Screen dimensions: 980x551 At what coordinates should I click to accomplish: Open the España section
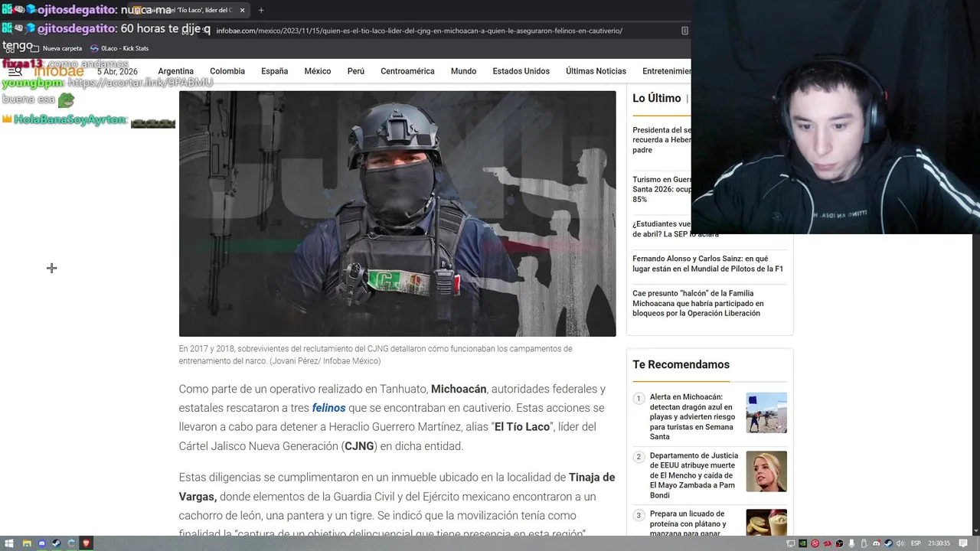click(x=274, y=71)
